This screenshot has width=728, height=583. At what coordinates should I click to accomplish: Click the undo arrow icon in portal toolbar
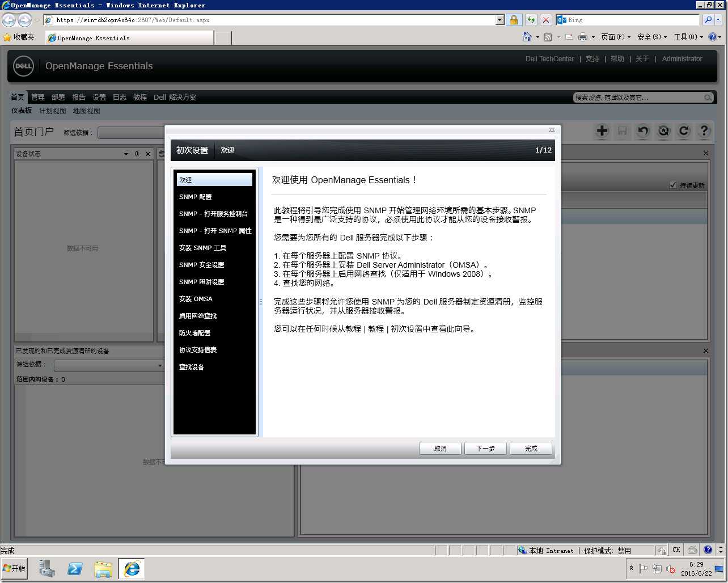tap(643, 131)
